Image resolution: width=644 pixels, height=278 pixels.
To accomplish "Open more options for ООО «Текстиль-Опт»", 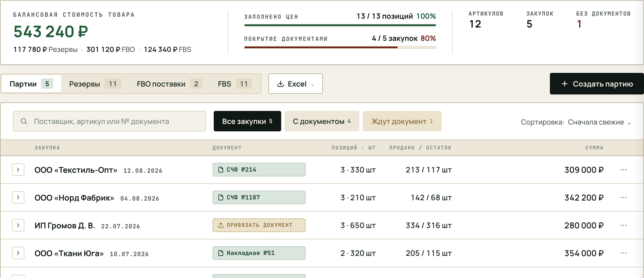I will pyautogui.click(x=623, y=170).
